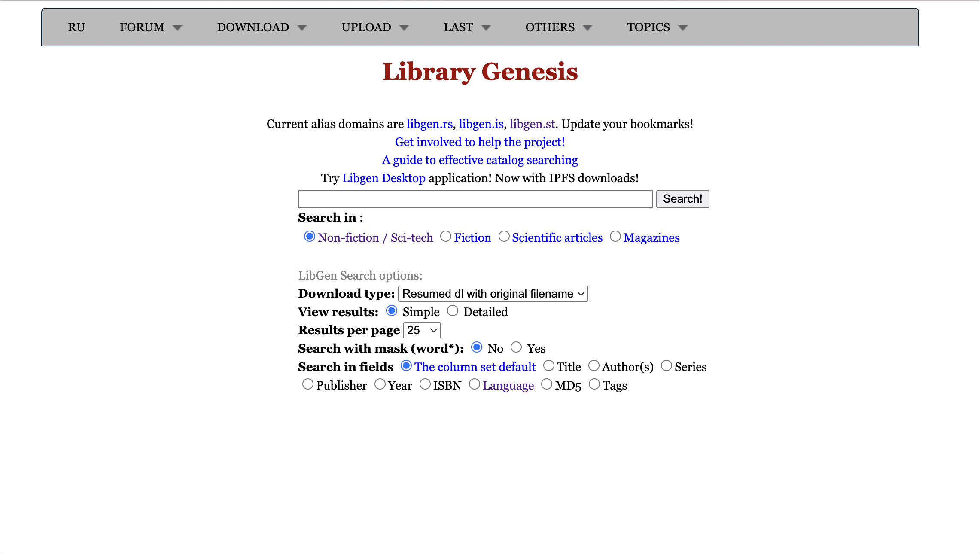This screenshot has width=980, height=554.
Task: Expand the Results per page dropdown
Action: point(423,330)
